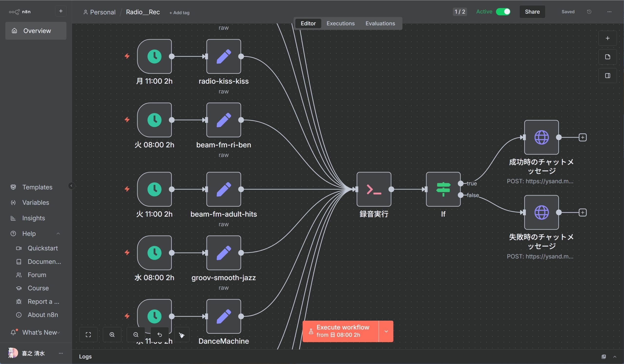Image resolution: width=624 pixels, height=364 pixels.
Task: Zoom in on the canvas
Action: click(112, 335)
